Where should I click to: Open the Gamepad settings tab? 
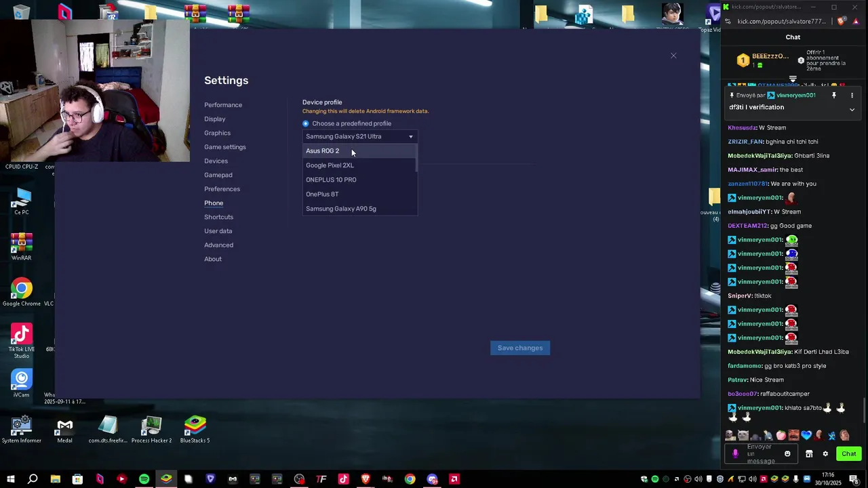(218, 175)
